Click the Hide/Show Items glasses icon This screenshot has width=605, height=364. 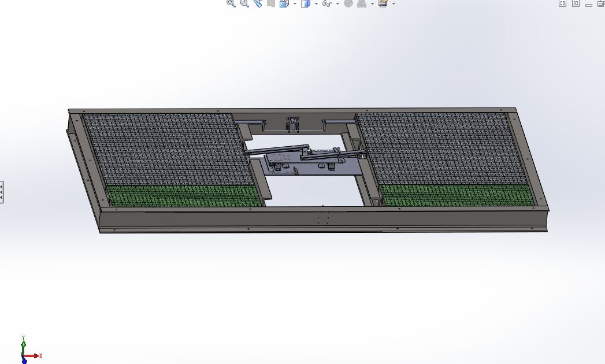pos(327,3)
